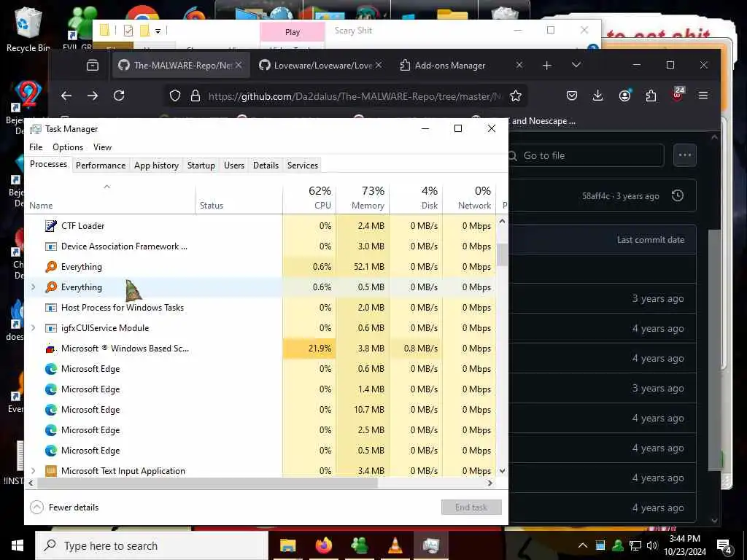This screenshot has height=560, width=747.
Task: Open the volume icon in system tray
Action: coord(652,545)
